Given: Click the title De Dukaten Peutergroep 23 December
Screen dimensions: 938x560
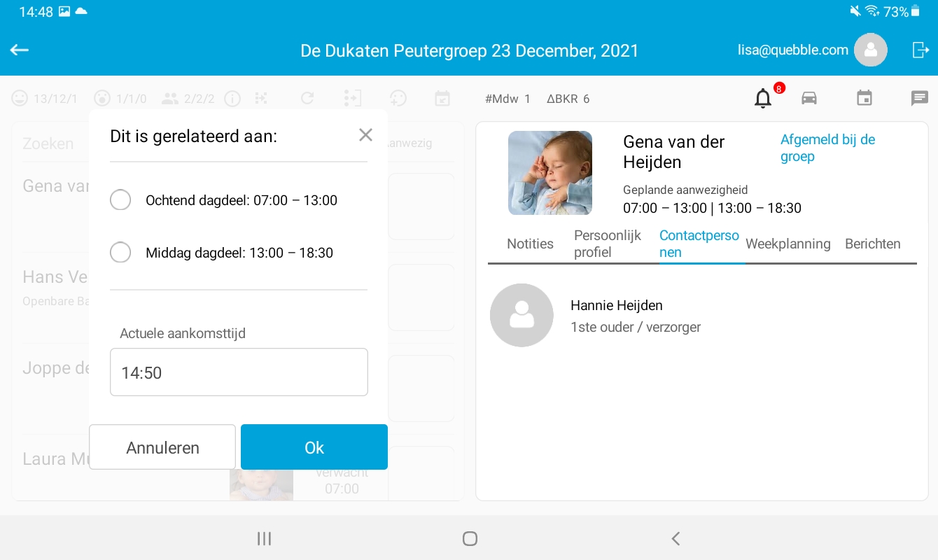Looking at the screenshot, I should point(470,50).
